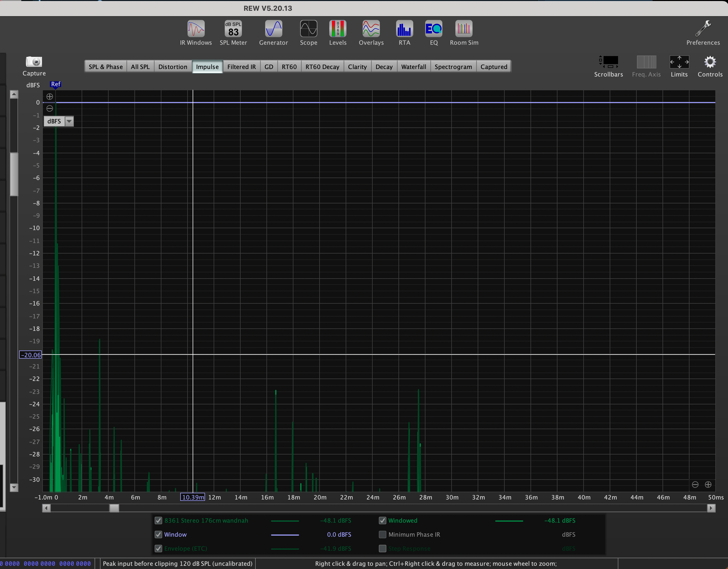The width and height of the screenshot is (728, 569).
Task: Open the EQ window
Action: pos(433,29)
